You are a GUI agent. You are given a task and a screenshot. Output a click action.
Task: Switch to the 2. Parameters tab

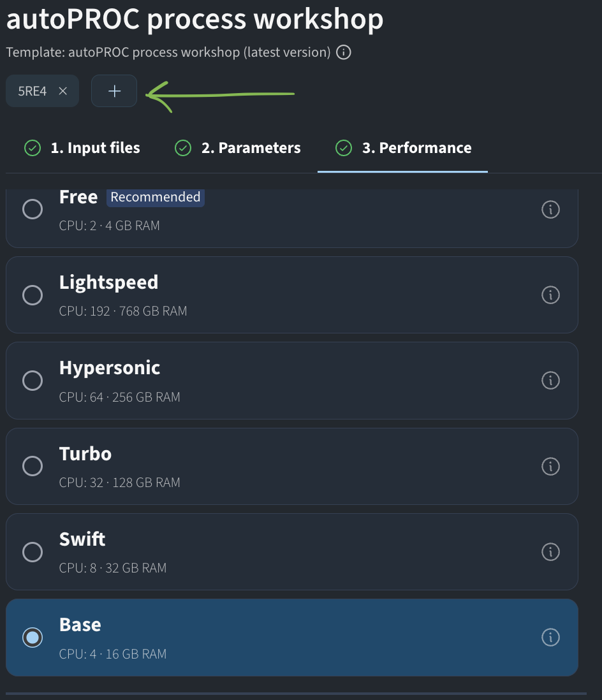[238, 148]
